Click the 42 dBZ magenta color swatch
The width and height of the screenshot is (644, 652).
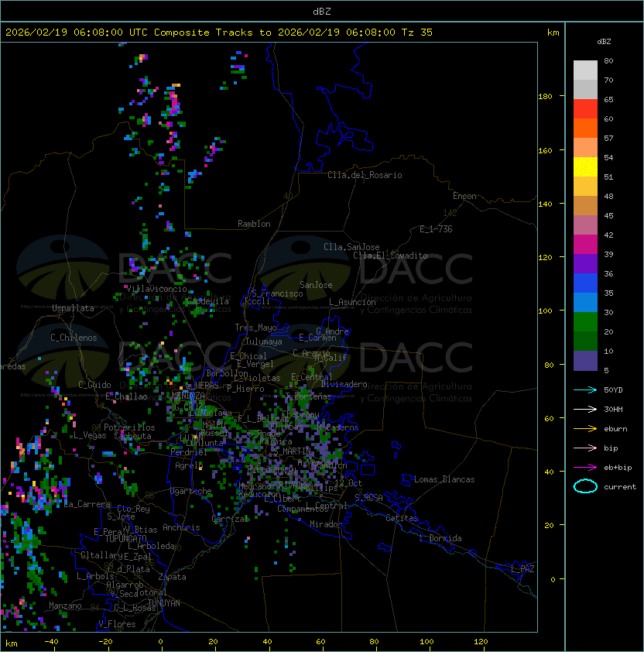585,244
